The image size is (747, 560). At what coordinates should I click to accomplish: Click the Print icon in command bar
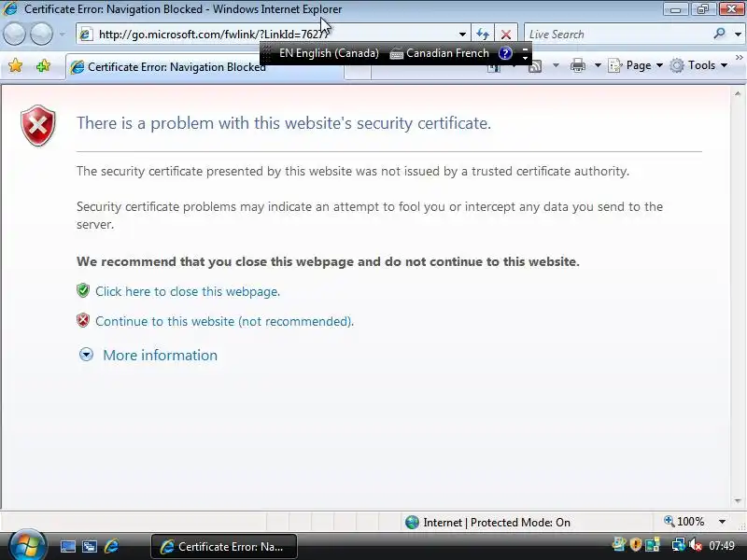(x=578, y=65)
